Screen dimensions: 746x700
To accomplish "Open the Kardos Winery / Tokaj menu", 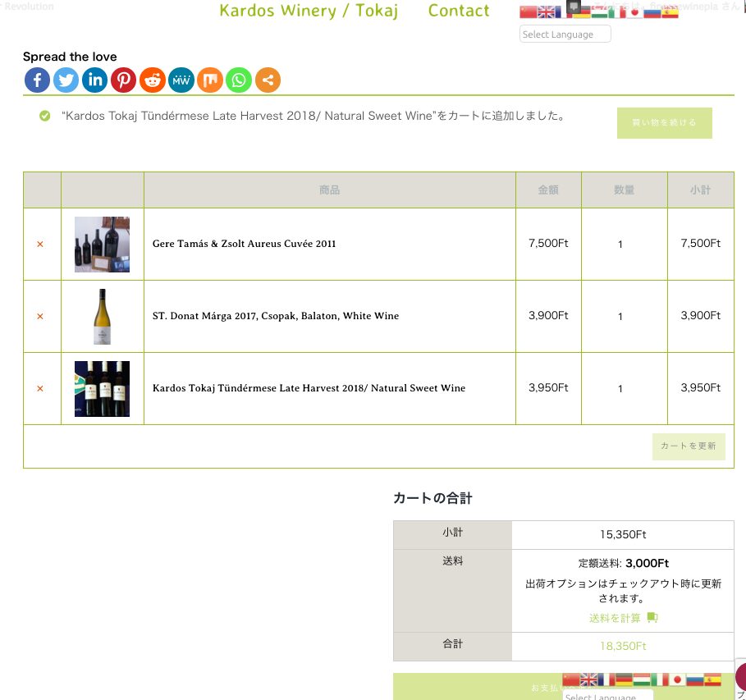I will [x=309, y=11].
